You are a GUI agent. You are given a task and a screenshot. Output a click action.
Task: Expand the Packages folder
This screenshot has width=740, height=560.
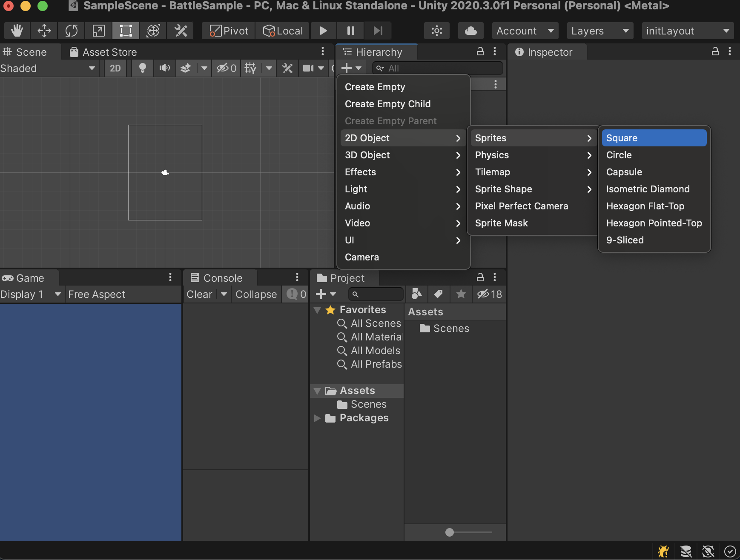click(317, 418)
